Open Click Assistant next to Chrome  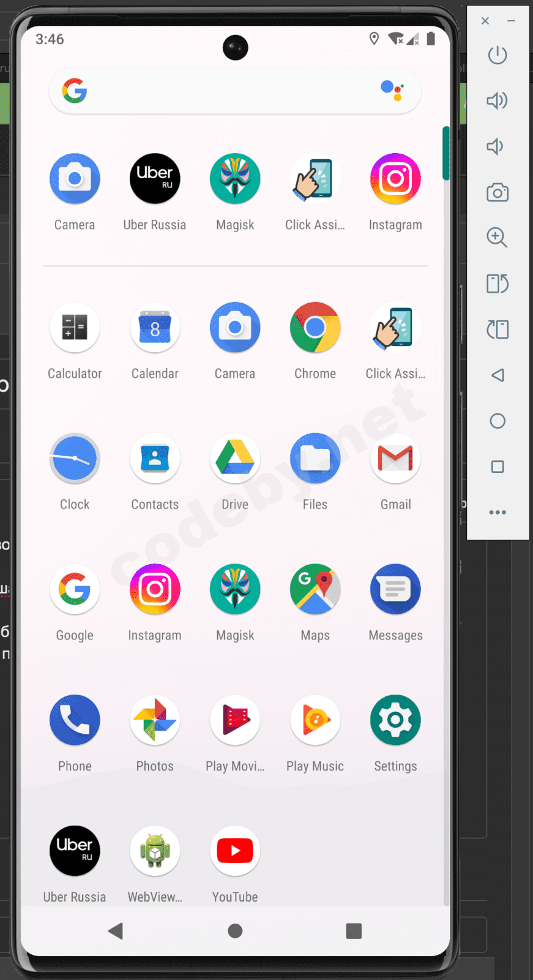coord(395,328)
